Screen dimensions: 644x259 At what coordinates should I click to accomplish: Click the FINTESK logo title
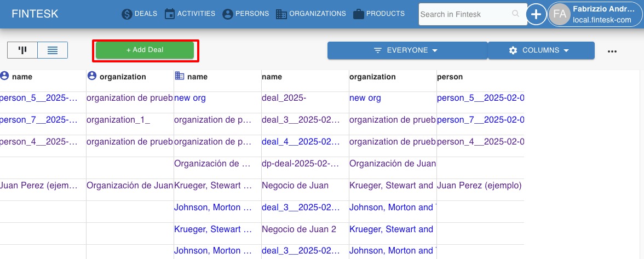[34, 14]
